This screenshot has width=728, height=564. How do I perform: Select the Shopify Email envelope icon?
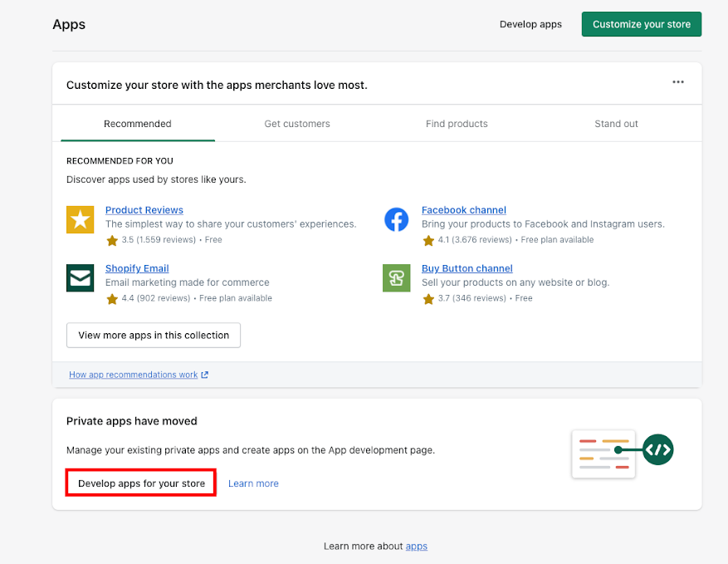point(80,277)
